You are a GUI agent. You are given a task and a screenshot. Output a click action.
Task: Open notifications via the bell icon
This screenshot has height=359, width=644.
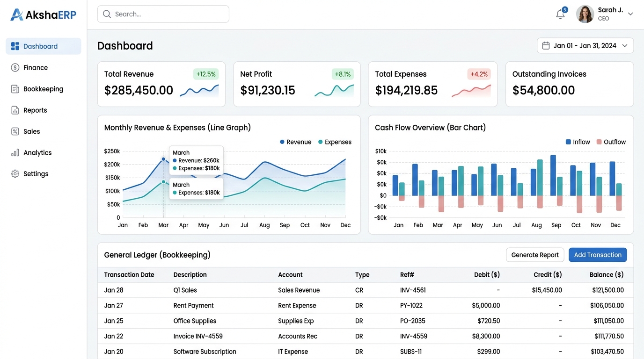(560, 14)
